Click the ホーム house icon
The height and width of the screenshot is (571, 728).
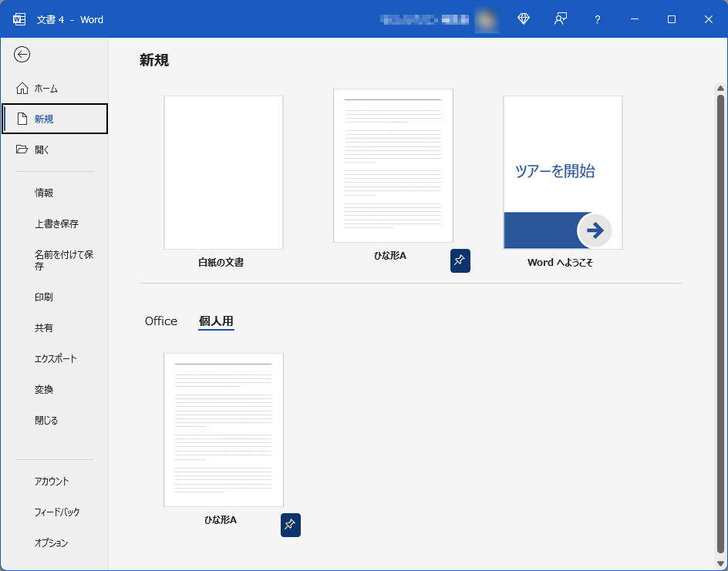[x=22, y=88]
